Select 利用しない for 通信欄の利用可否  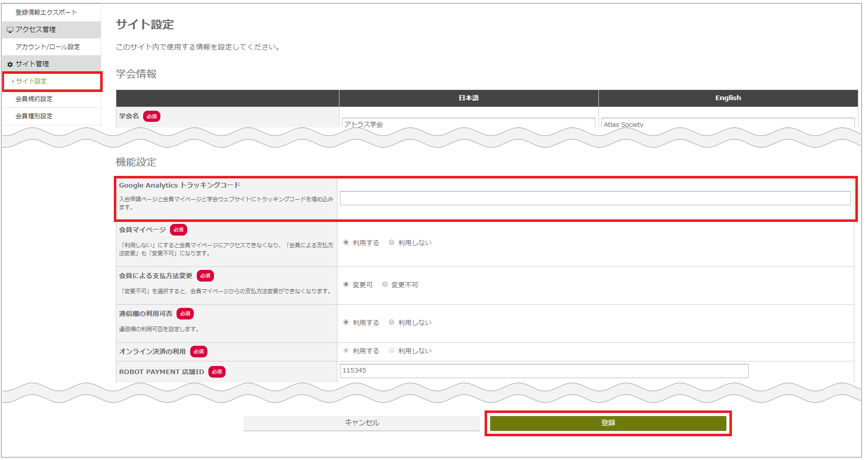[x=392, y=323]
